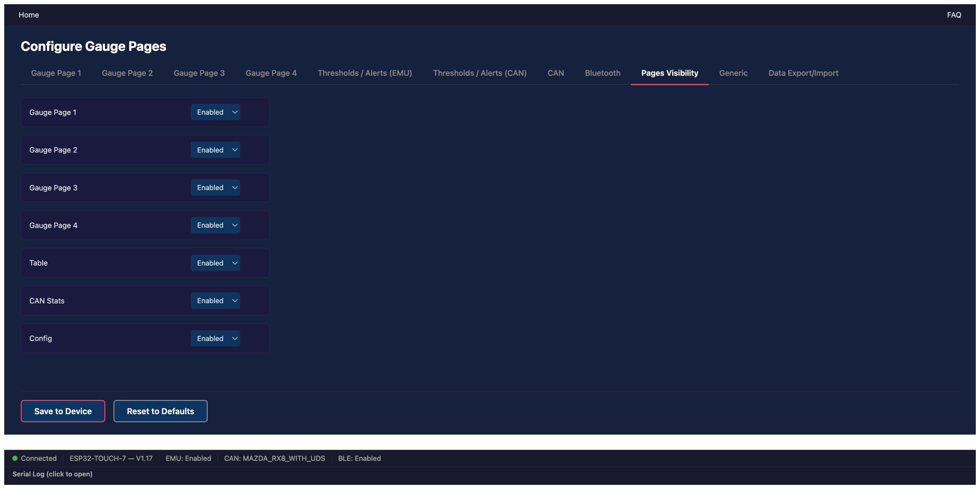Click the CAN: MAZDA_RX8_WITH_UDS status text

[x=274, y=458]
